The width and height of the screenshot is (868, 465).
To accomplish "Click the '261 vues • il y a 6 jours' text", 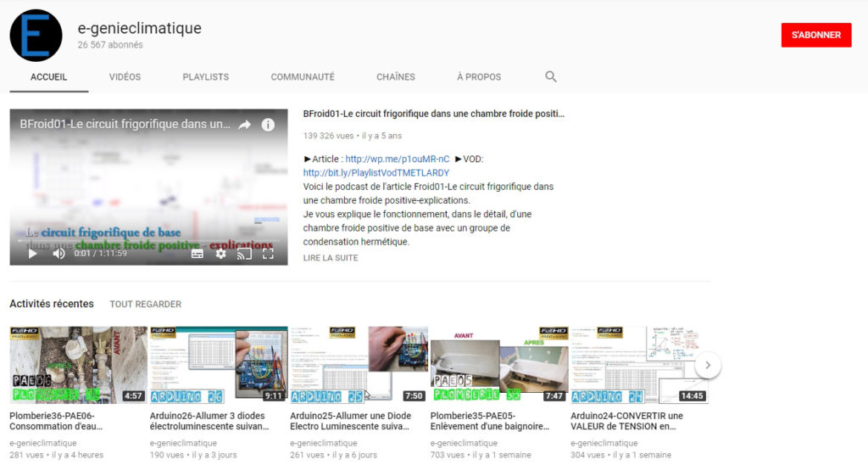I will tap(334, 455).
